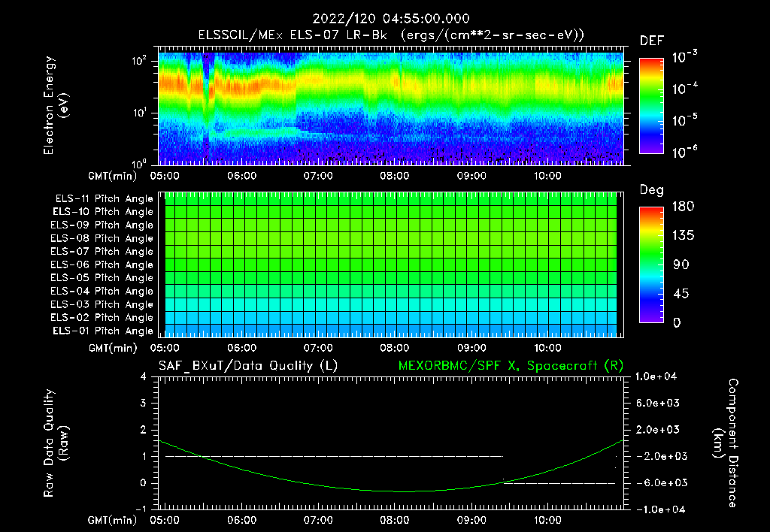Select the ELS-02 Pitch Angle row label
Viewport: 770px width, 532px height.
point(102,318)
